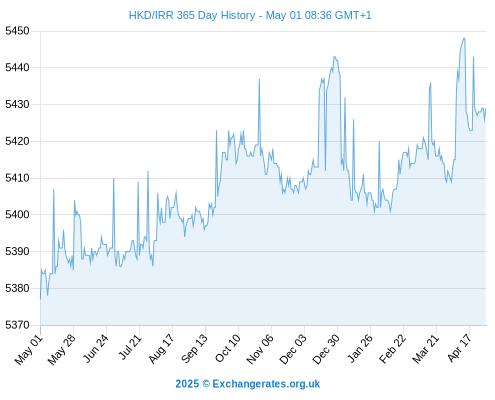Select the May 01 x-axis date label
The image size is (495, 400).
click(29, 350)
